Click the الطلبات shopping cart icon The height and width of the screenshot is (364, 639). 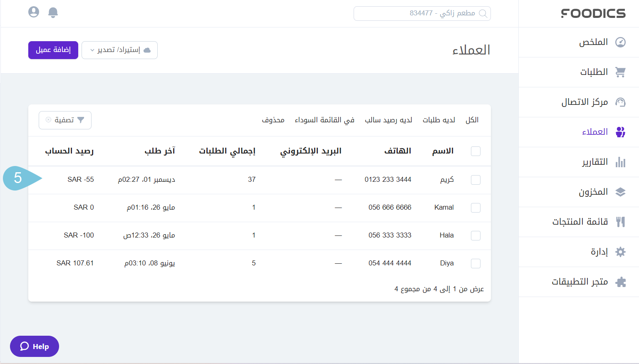coord(620,72)
